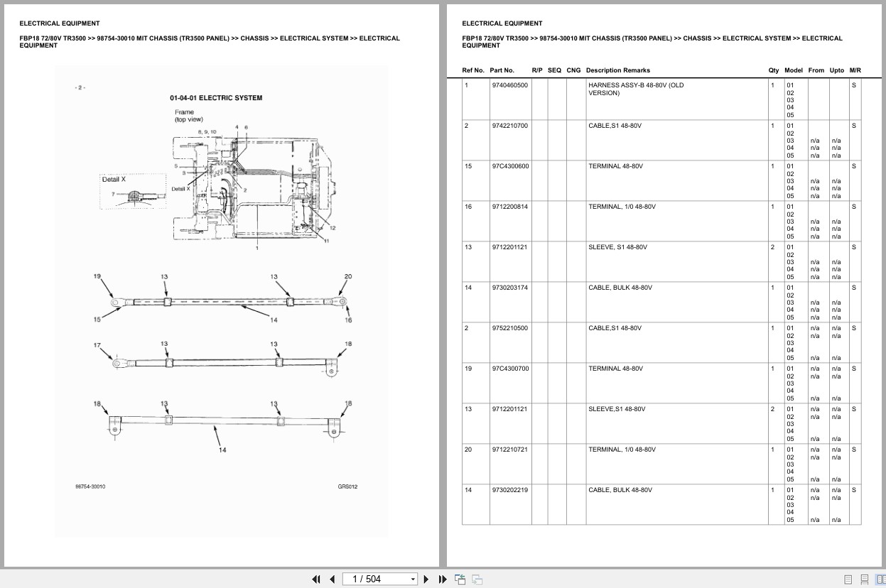Click part number 9752210500

tap(510, 328)
